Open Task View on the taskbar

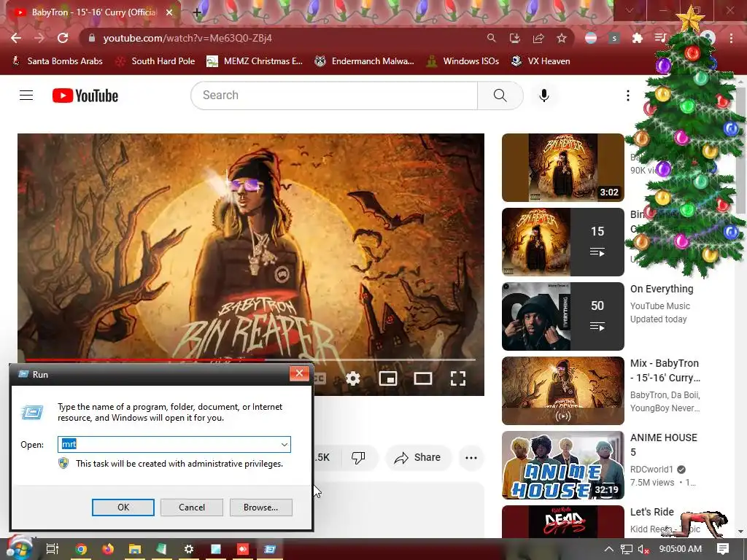pyautogui.click(x=52, y=549)
